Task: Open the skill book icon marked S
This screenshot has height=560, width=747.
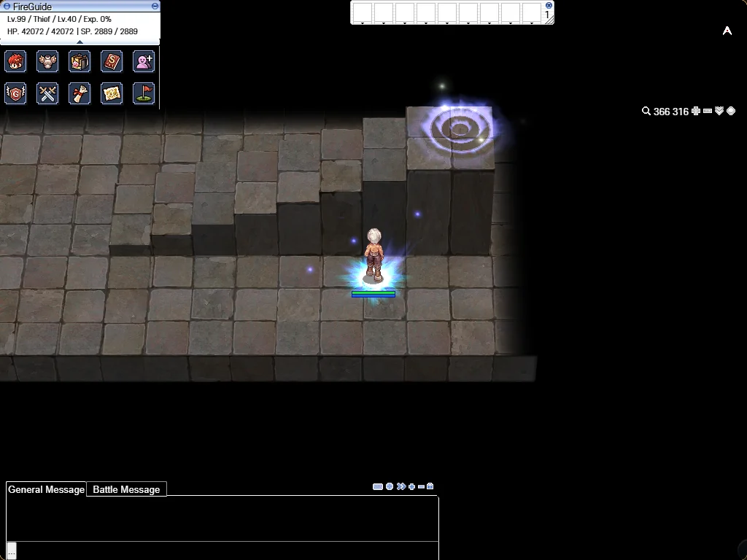Action: (112, 61)
